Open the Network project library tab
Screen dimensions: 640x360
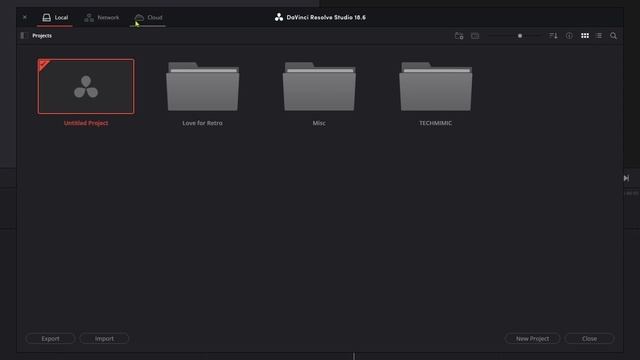[102, 18]
